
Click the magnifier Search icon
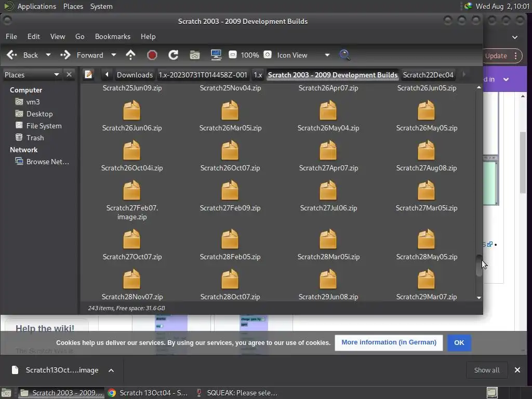coord(344,55)
